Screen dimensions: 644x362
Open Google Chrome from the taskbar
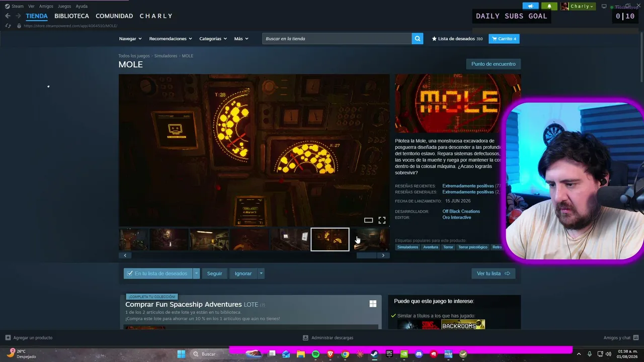345,354
